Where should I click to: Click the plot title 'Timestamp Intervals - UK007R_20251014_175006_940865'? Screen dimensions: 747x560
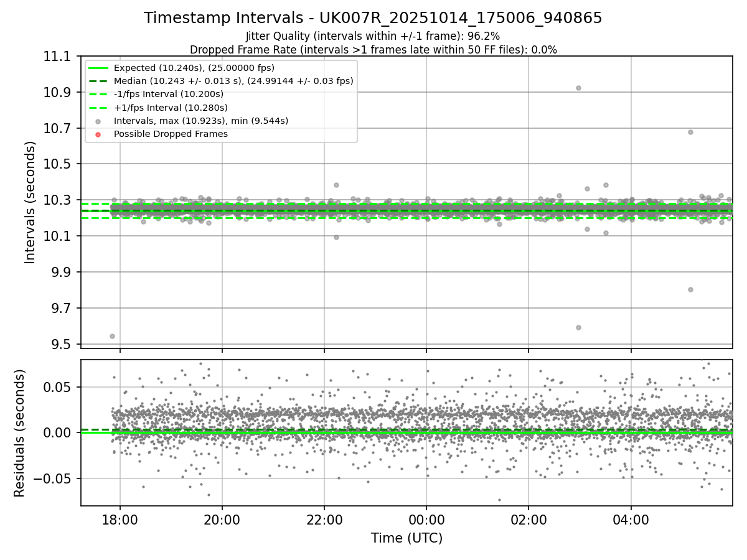coord(373,18)
